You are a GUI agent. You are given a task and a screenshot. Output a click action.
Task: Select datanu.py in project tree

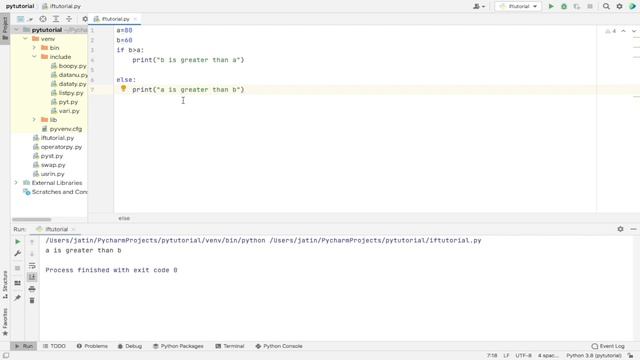pyautogui.click(x=69, y=75)
